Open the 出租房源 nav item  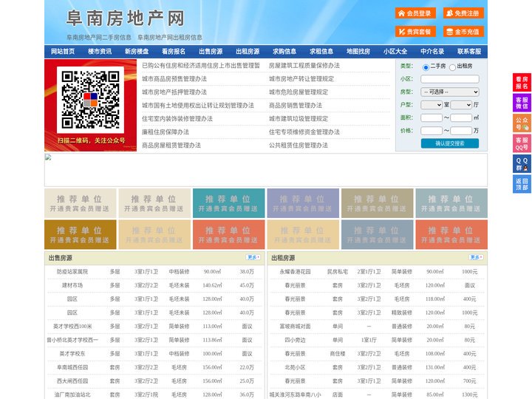point(248,52)
